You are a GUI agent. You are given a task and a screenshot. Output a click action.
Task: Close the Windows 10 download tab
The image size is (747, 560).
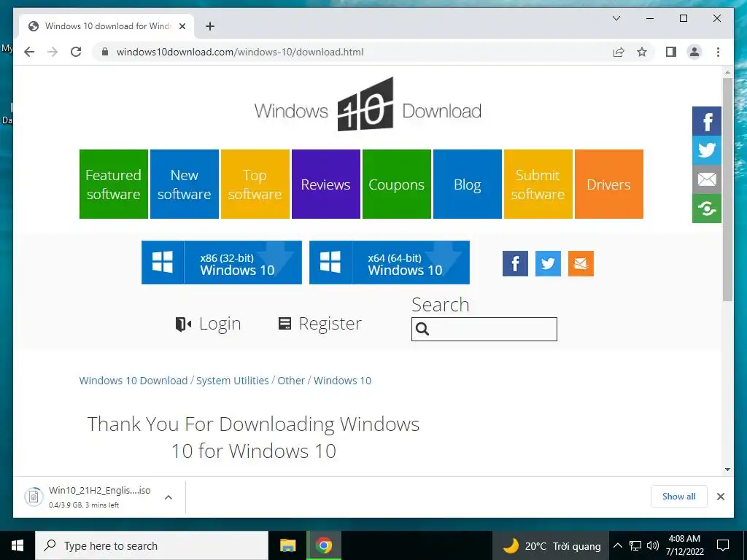pos(182,26)
